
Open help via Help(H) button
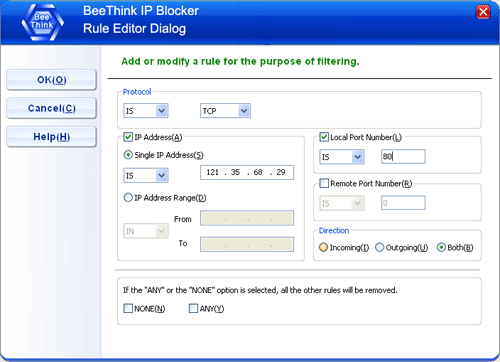click(x=52, y=137)
